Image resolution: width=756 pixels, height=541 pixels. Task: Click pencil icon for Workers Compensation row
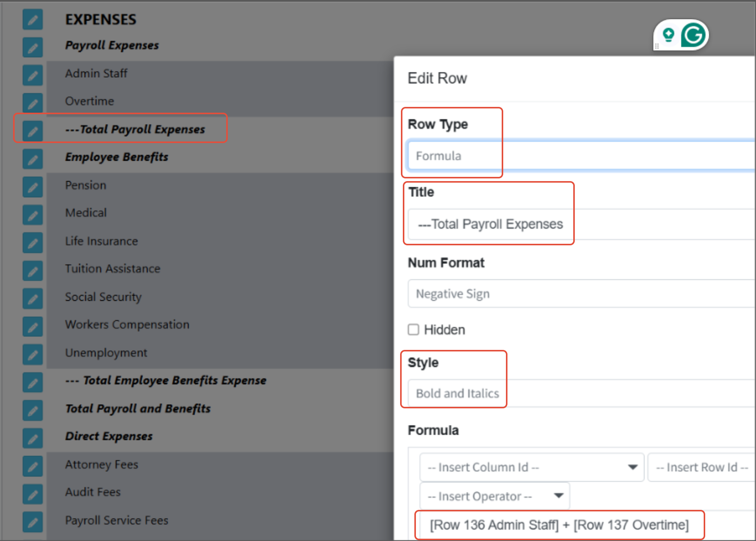coord(32,327)
